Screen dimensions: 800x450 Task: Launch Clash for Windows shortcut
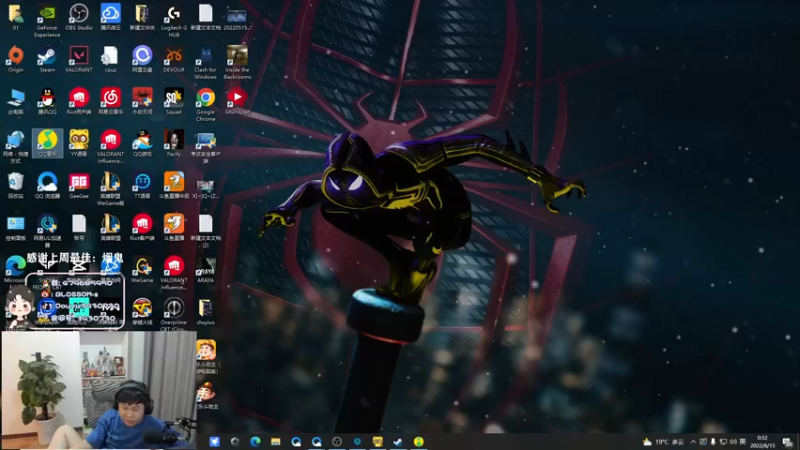205,63
